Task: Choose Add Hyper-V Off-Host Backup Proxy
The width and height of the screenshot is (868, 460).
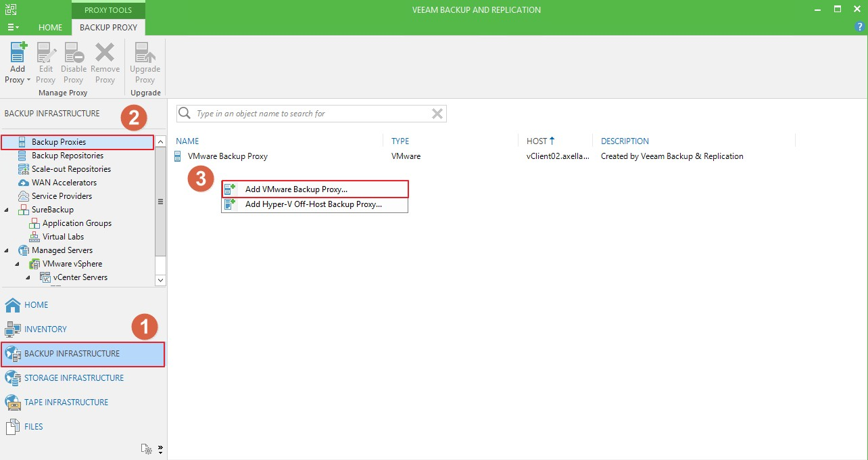Action: pos(313,204)
